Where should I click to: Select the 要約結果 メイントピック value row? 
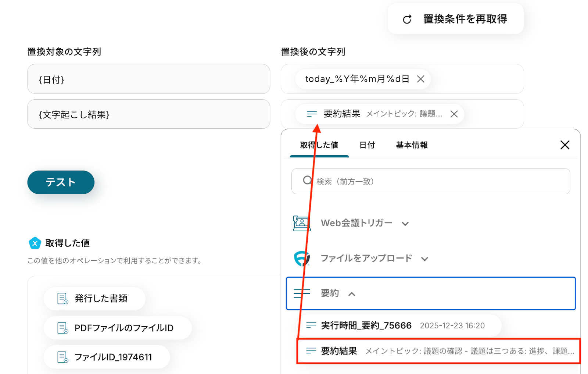[438, 351]
